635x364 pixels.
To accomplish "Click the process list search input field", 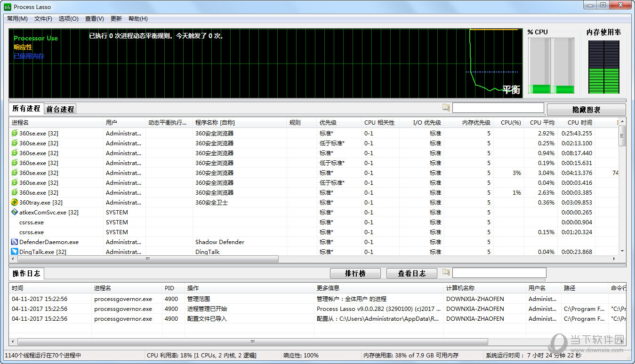I will (x=498, y=108).
